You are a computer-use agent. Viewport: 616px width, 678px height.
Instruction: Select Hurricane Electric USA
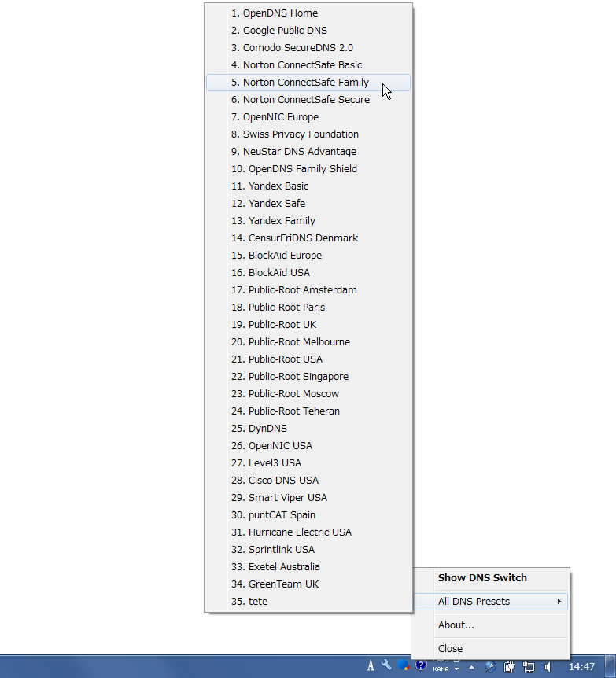coord(308,532)
